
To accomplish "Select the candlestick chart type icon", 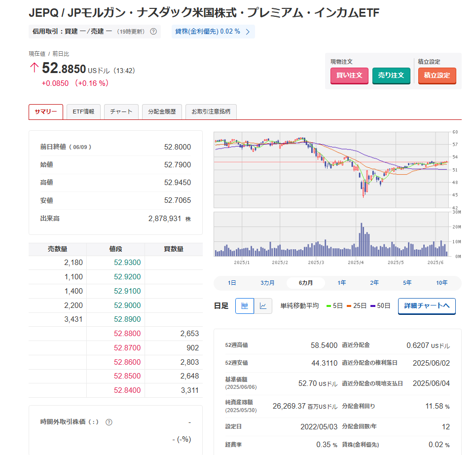I will pyautogui.click(x=245, y=305).
